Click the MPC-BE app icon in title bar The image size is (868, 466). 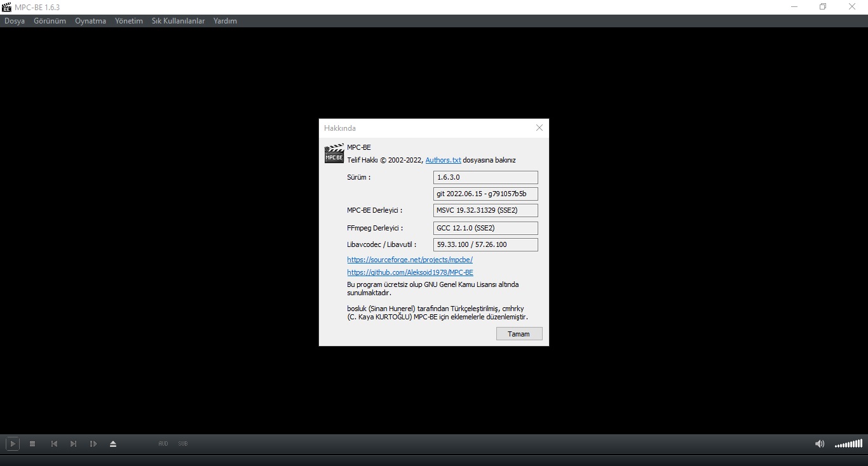[6, 7]
